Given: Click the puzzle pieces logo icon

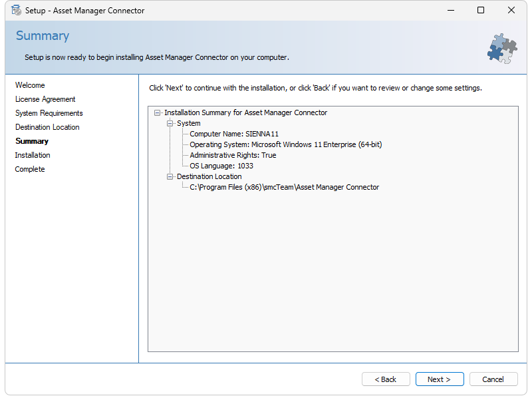Looking at the screenshot, I should click(502, 48).
